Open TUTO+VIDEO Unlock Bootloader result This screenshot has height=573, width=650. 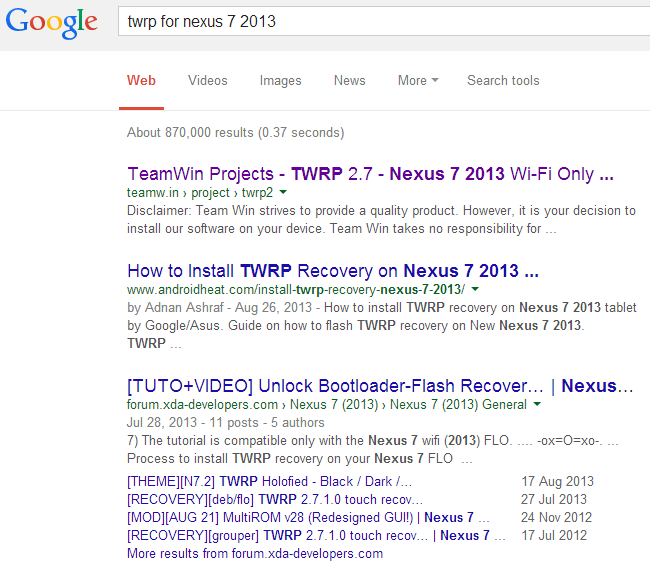(x=380, y=386)
